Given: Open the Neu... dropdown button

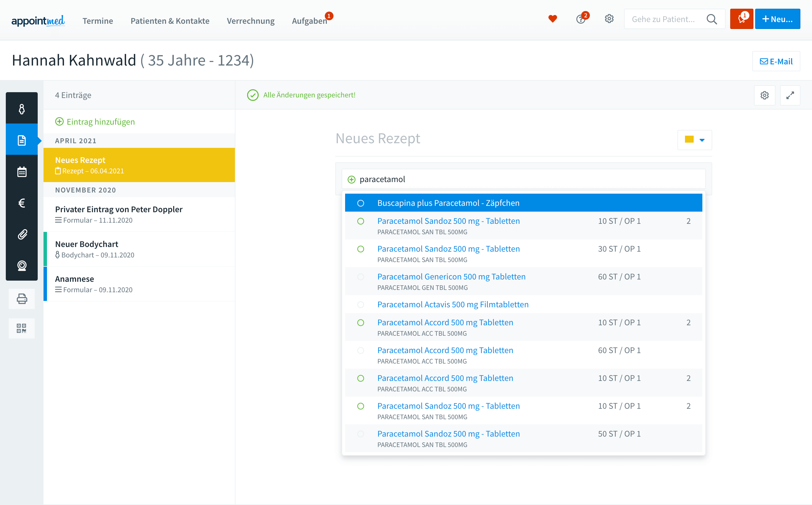Looking at the screenshot, I should tap(777, 19).
